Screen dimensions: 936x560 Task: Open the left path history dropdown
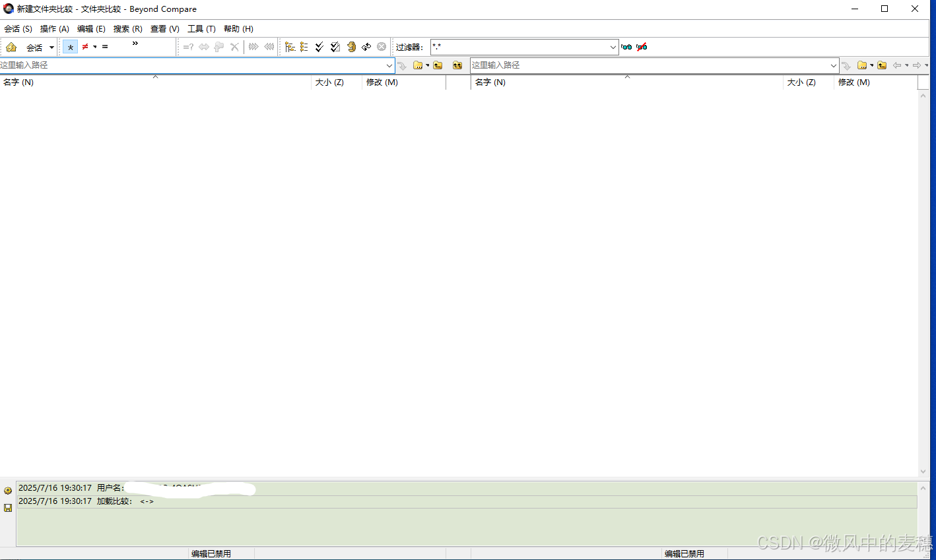pos(389,65)
